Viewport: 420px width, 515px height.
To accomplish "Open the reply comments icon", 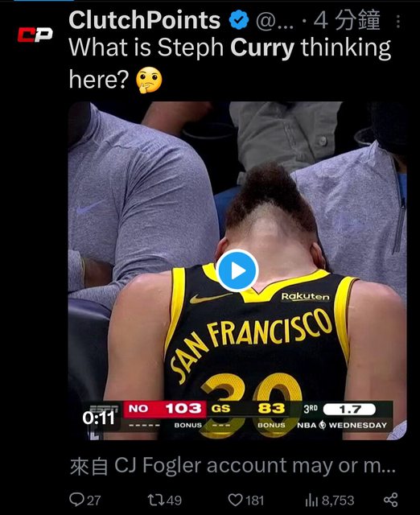I will [x=76, y=500].
